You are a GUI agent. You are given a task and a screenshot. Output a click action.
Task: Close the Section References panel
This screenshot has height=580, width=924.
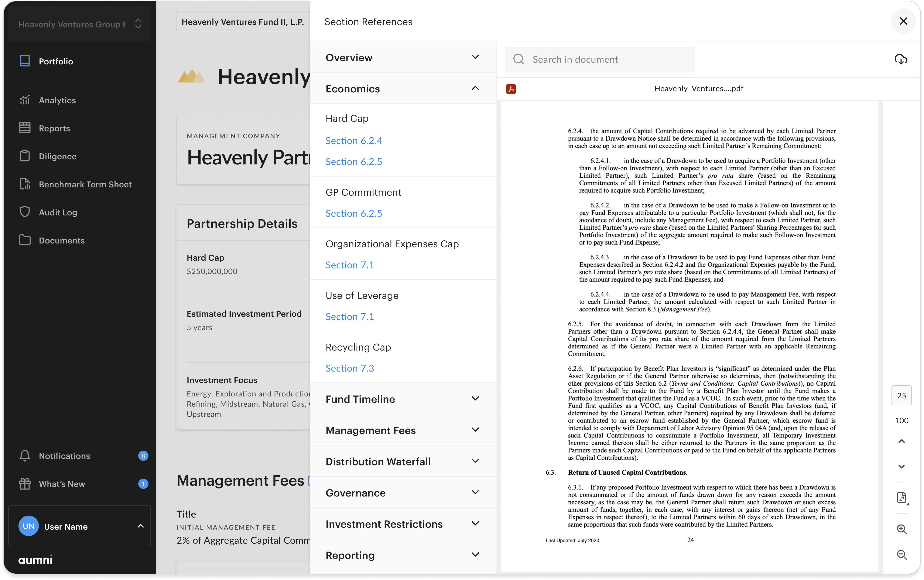(x=903, y=21)
